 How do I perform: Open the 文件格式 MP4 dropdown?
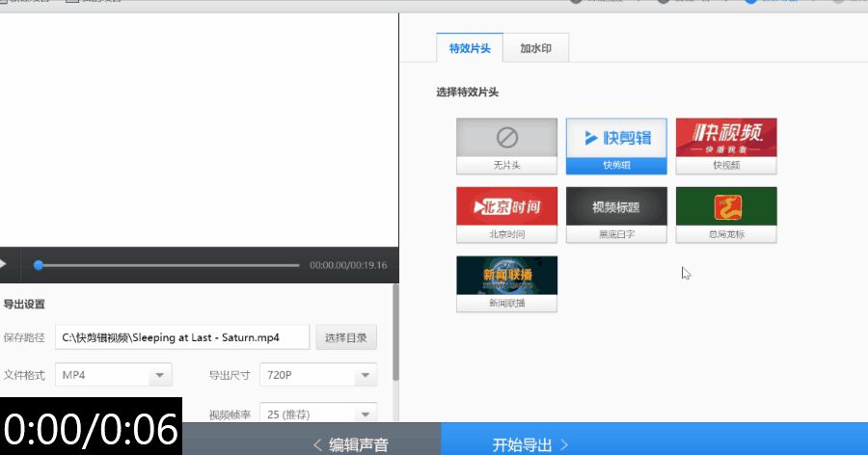click(x=114, y=375)
